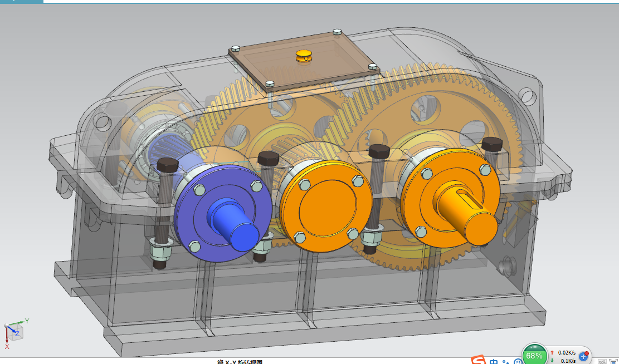Click the 0.02K/s upload speed reading
This screenshot has width=619, height=364.
point(567,352)
